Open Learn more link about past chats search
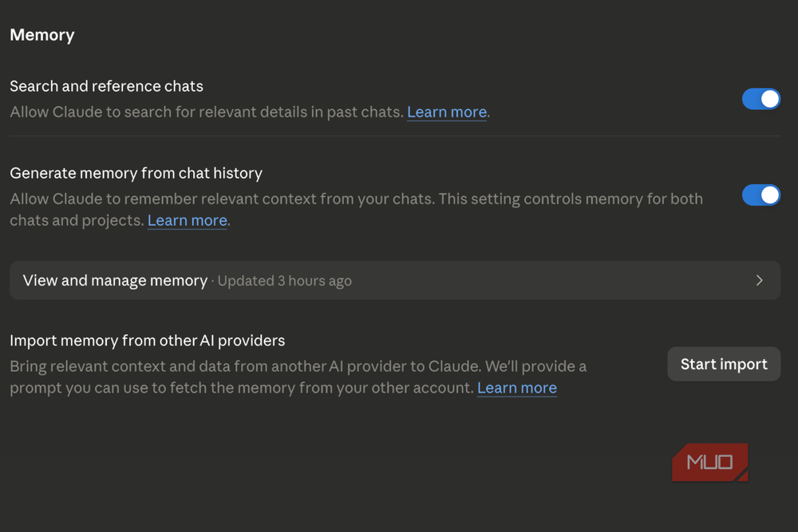 point(447,112)
